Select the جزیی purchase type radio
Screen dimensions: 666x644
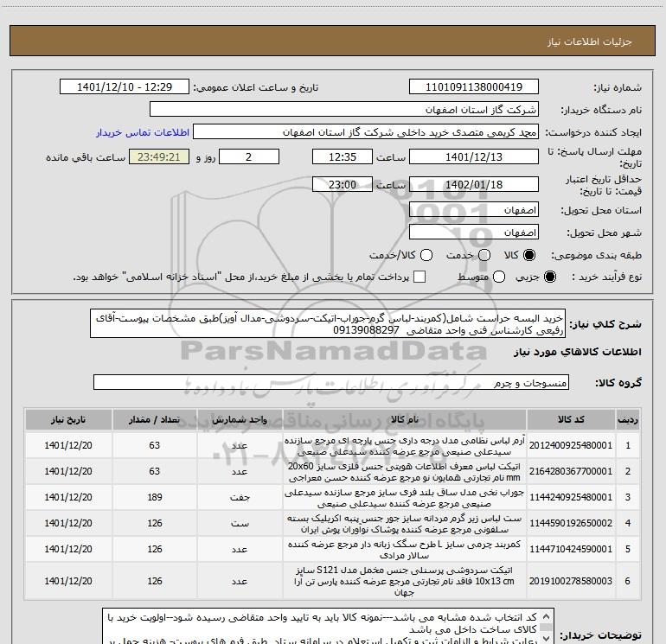point(549,277)
